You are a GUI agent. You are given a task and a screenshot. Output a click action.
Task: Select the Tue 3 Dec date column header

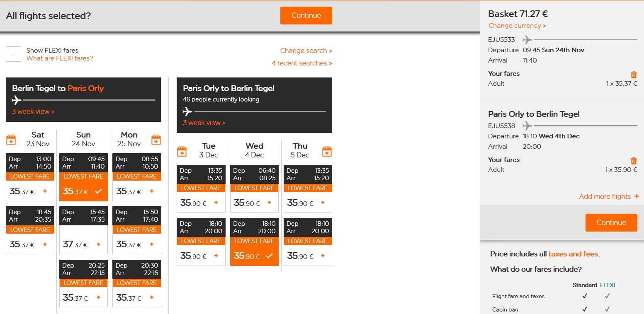click(x=209, y=150)
